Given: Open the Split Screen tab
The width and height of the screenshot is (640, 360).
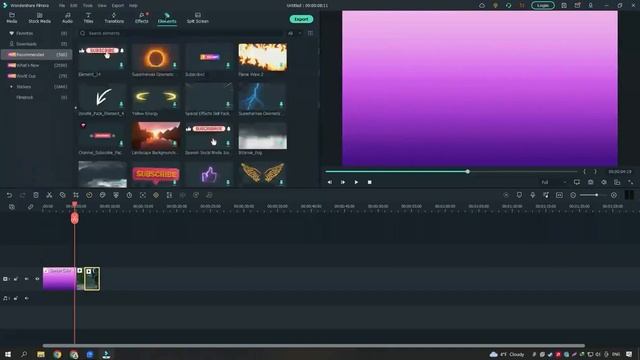Looking at the screenshot, I should tap(198, 18).
